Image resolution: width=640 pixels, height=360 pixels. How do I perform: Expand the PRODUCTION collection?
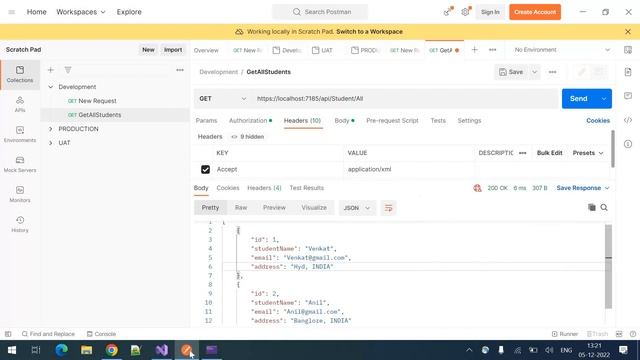click(x=51, y=129)
